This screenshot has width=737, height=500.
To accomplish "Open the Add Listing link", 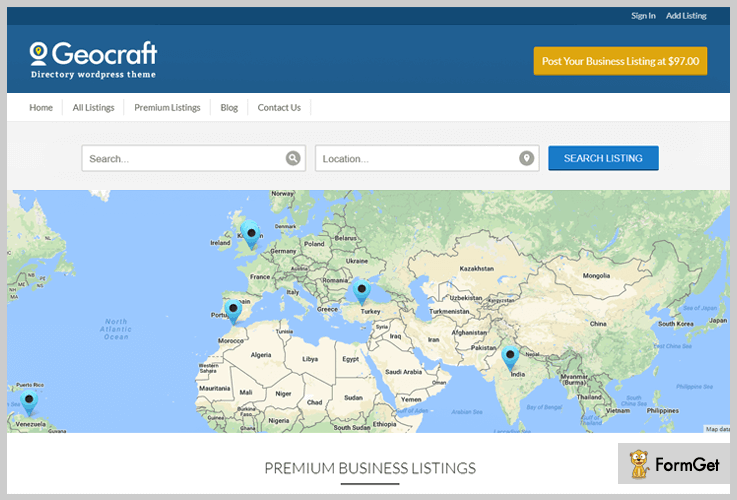I will [686, 16].
